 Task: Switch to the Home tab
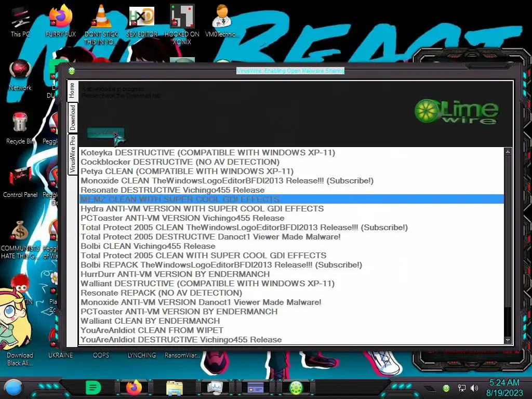72,90
